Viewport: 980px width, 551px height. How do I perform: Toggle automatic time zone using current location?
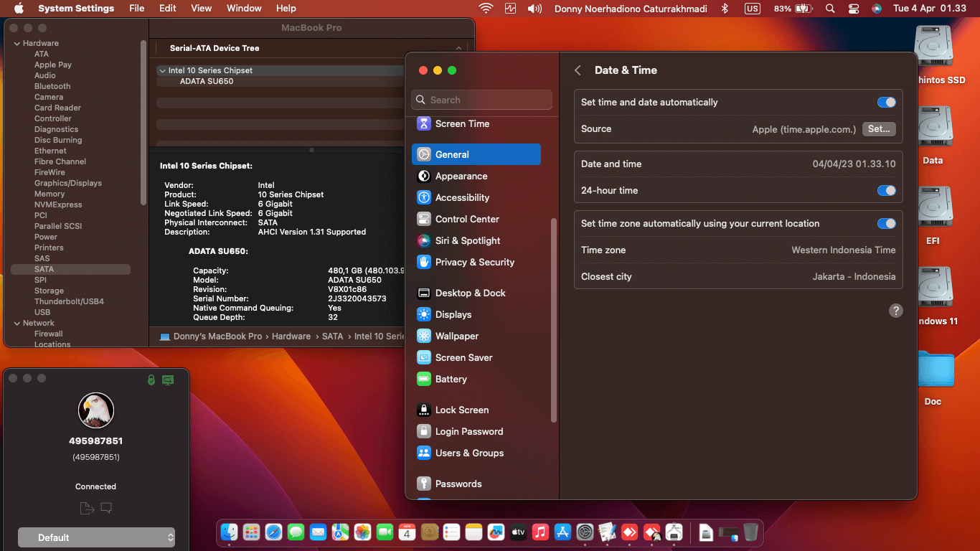click(887, 224)
